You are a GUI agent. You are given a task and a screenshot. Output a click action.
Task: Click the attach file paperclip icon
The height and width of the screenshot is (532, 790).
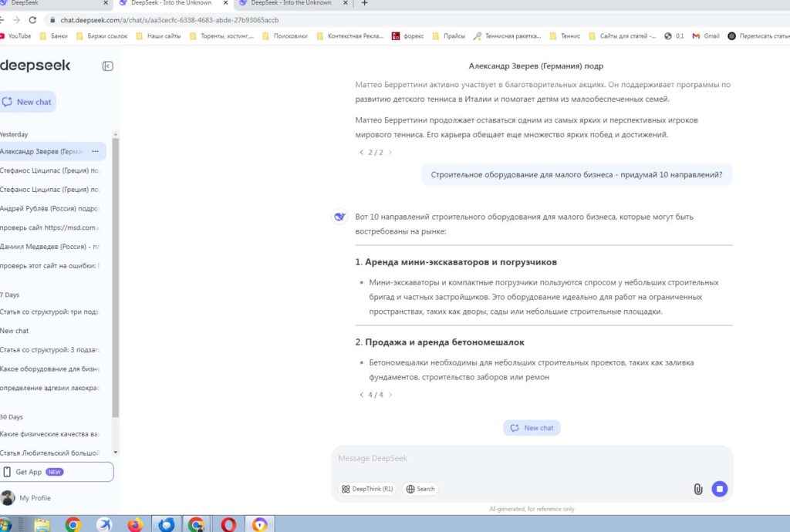coord(697,489)
